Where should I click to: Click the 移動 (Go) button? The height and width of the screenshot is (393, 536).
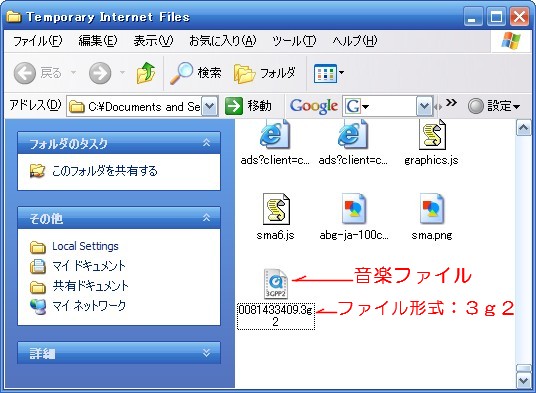(x=249, y=106)
